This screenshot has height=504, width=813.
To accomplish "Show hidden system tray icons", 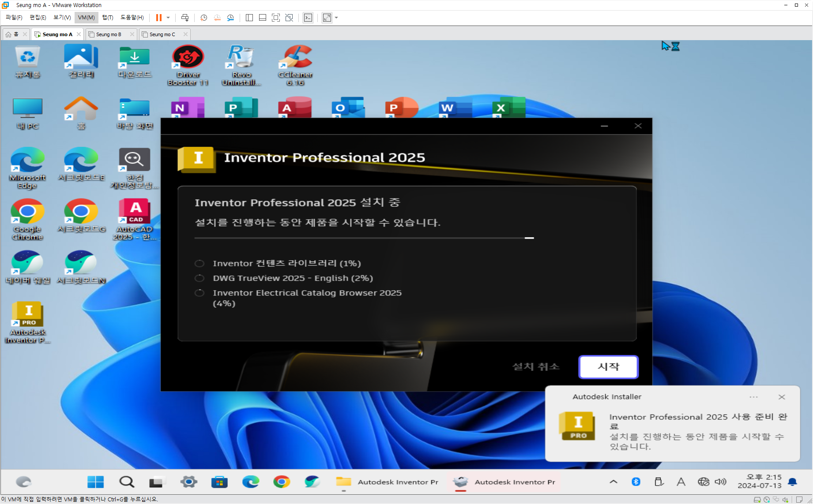I will coord(614,482).
